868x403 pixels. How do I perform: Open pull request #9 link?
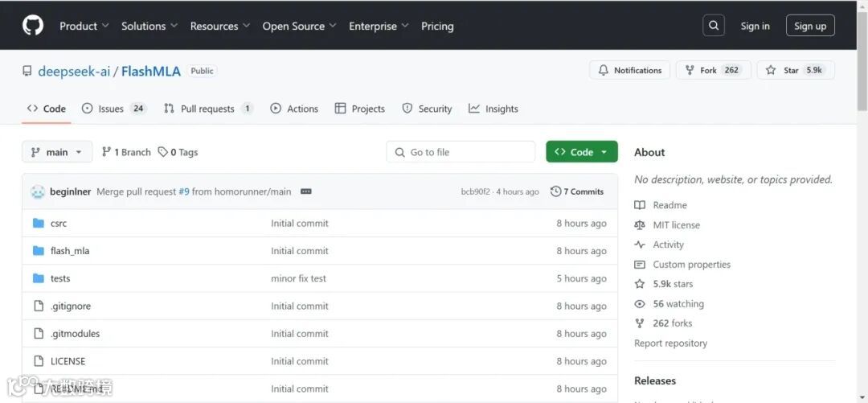pos(184,191)
